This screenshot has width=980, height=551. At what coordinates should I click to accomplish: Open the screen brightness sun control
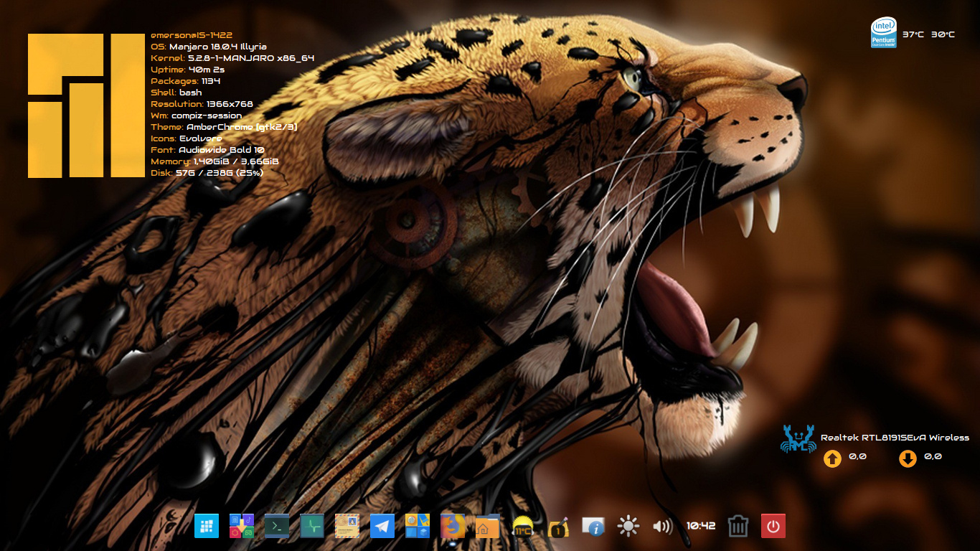click(x=628, y=526)
